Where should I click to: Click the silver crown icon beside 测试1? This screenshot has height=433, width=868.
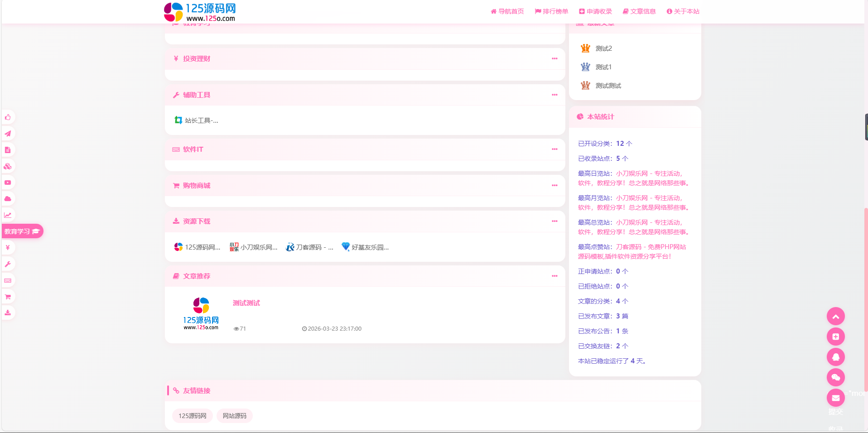coord(585,67)
